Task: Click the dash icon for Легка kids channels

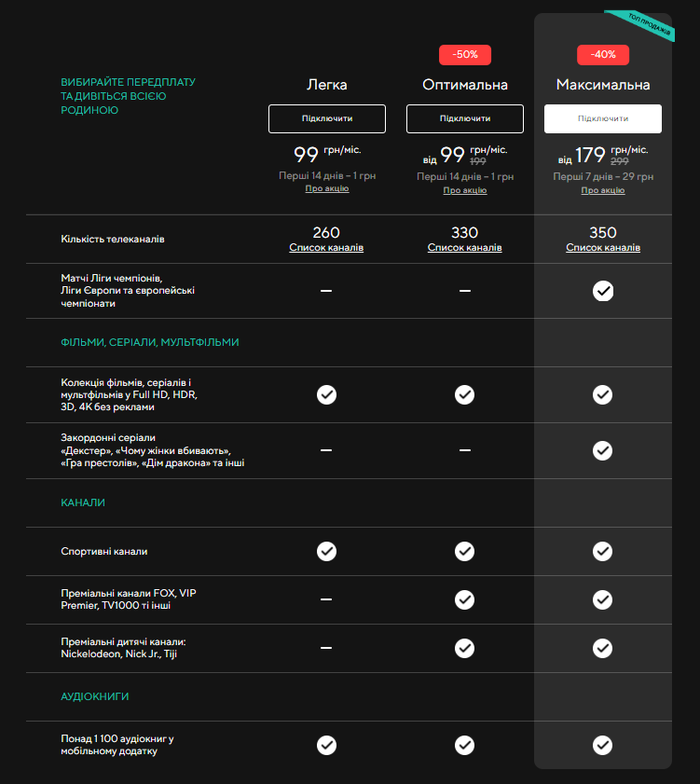Action: tap(326, 647)
